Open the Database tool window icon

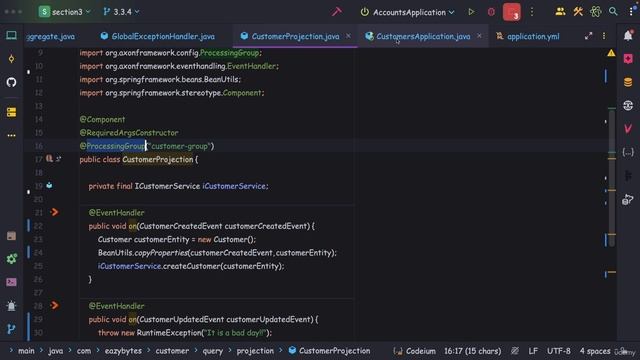coord(628,82)
